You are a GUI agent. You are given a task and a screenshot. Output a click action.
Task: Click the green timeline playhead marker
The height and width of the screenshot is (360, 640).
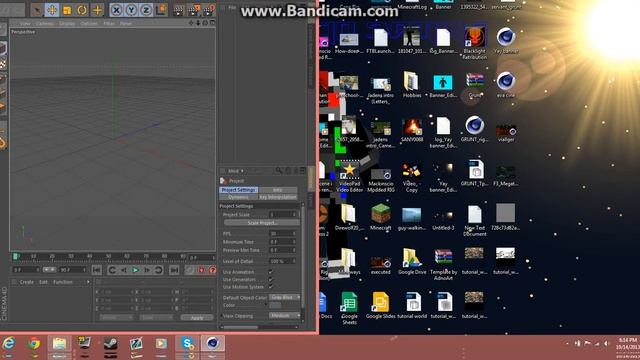[x=16, y=256]
